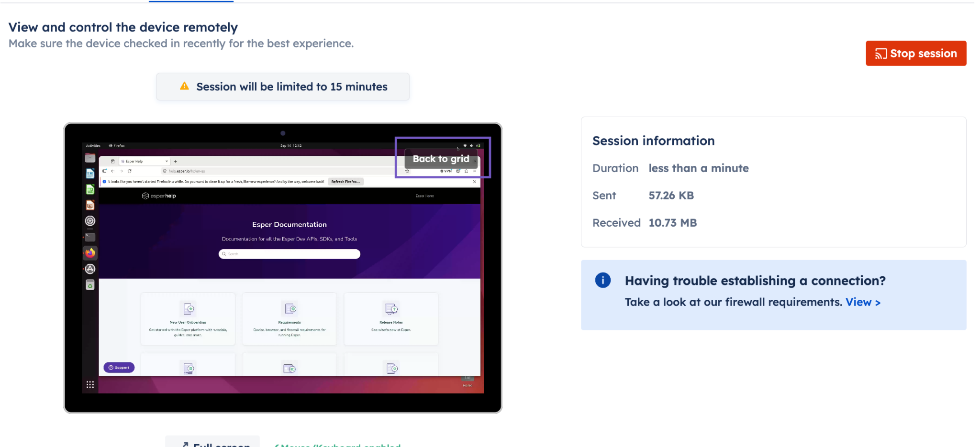Reload the page in Firefox
The width and height of the screenshot is (980, 447).
coord(129,171)
